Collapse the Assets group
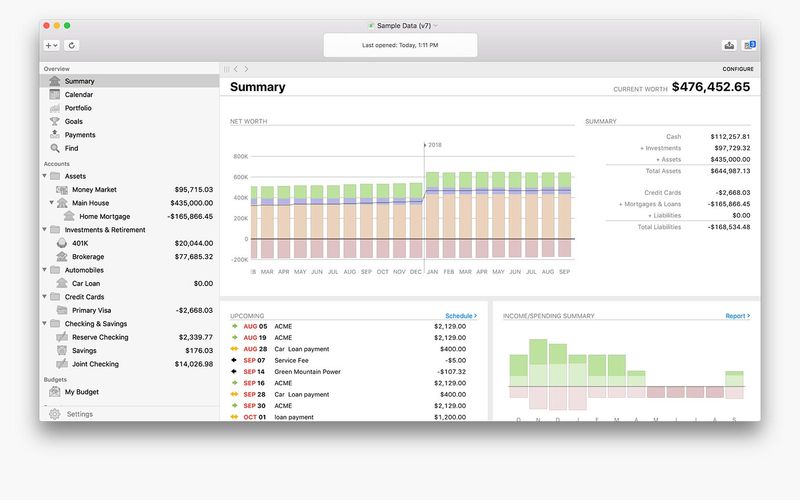800x500 pixels. click(44, 176)
